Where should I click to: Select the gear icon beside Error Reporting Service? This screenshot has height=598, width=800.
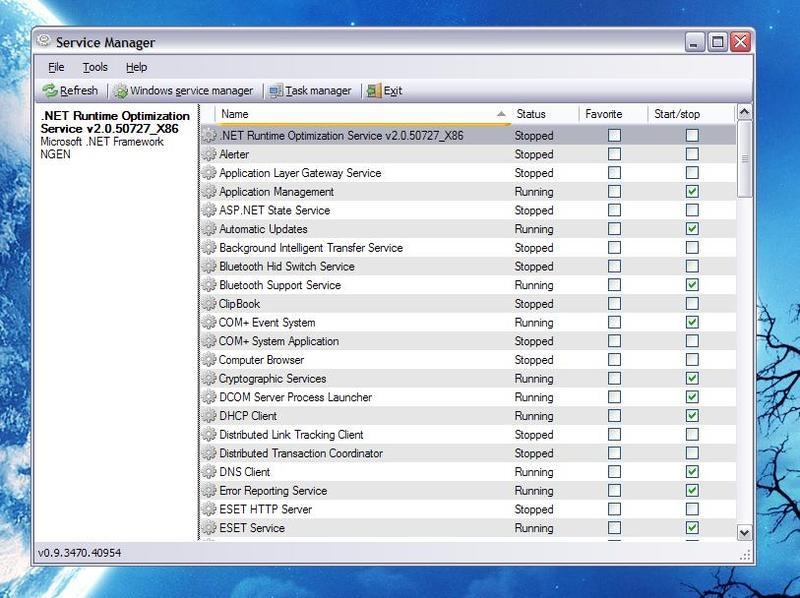[x=210, y=490]
